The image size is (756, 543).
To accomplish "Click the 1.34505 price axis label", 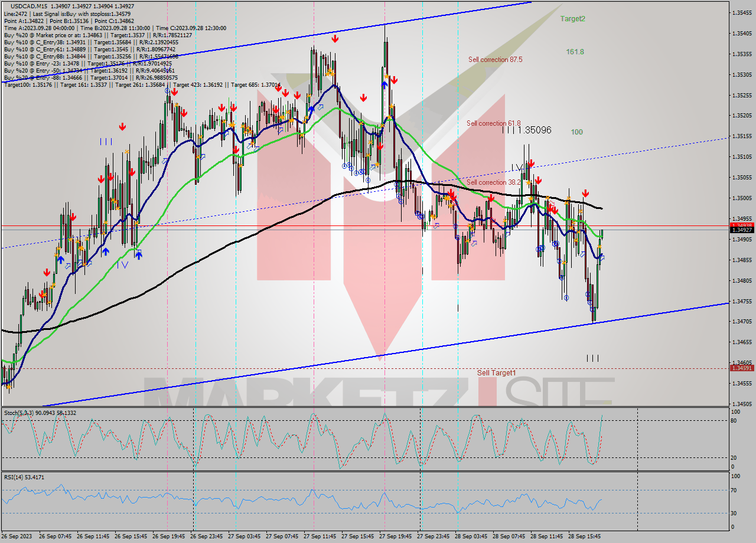I will [742, 404].
